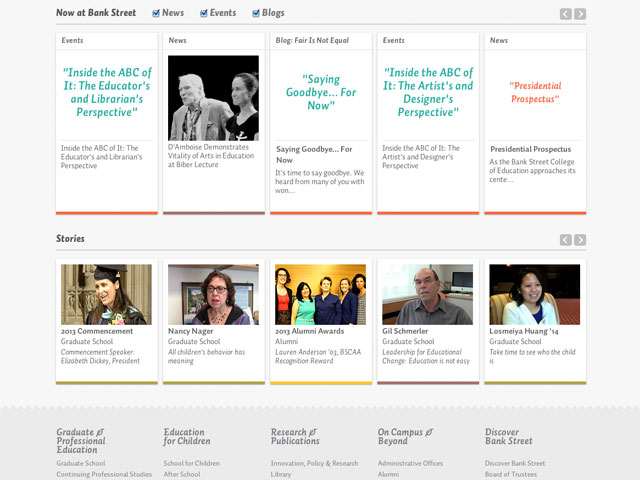
Task: Go to next items in Now at Bank Street carousel
Action: click(x=580, y=14)
